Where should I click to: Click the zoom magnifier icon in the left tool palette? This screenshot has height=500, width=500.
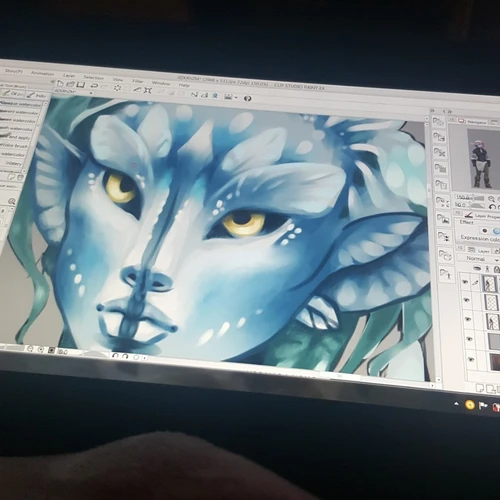12,201
